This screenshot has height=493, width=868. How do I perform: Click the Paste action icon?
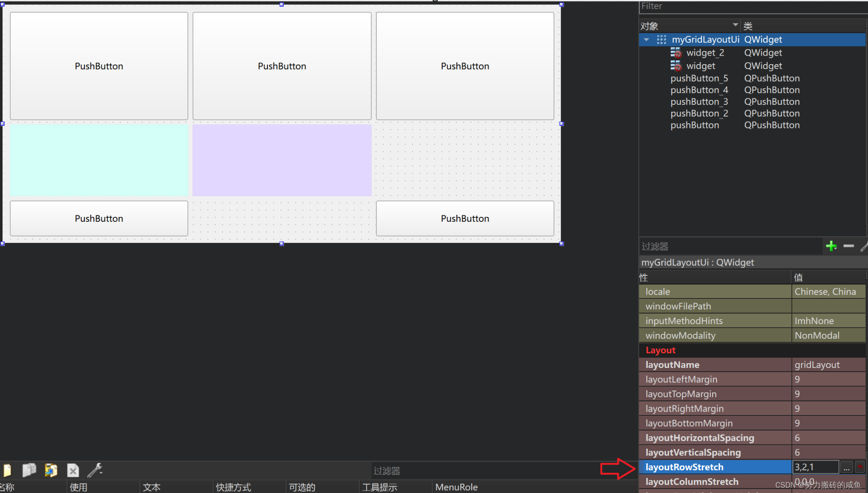[51, 470]
